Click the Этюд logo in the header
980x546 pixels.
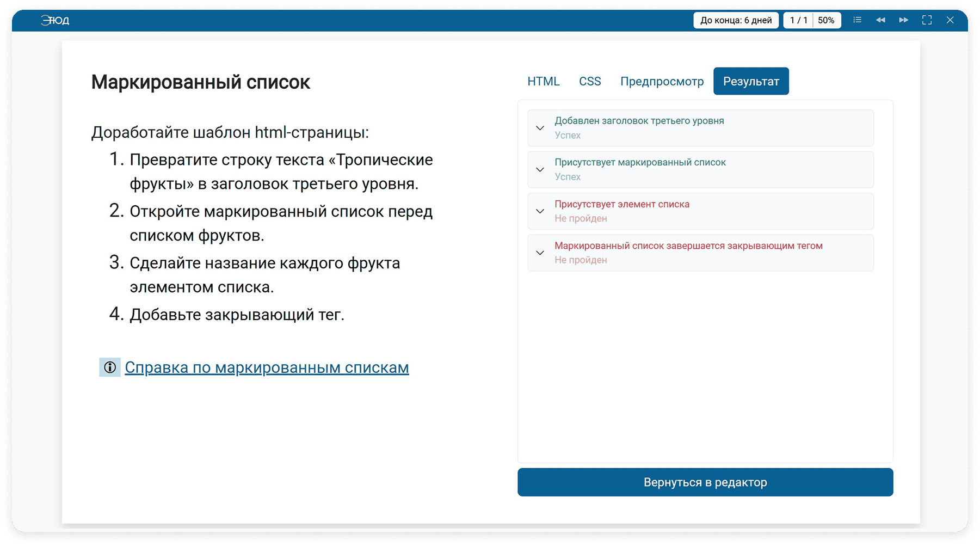[x=55, y=21]
